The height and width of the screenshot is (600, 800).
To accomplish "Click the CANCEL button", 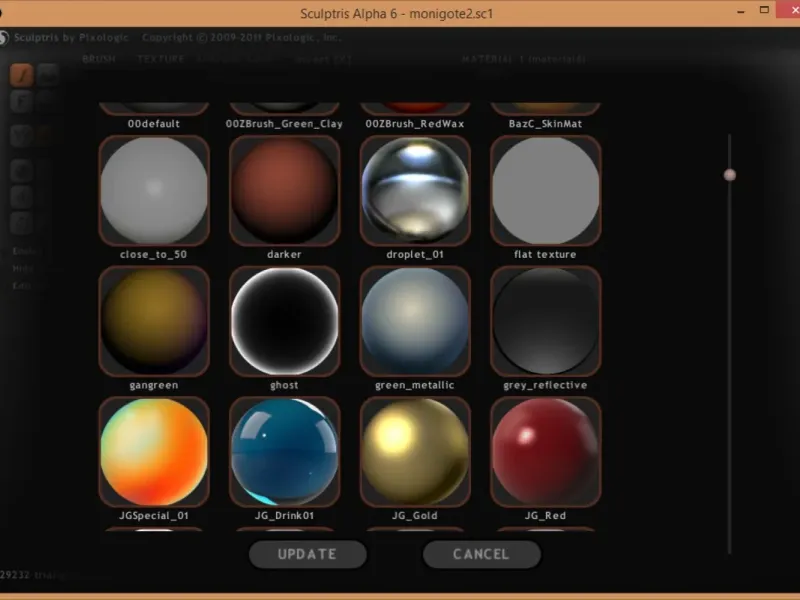I will pos(482,554).
